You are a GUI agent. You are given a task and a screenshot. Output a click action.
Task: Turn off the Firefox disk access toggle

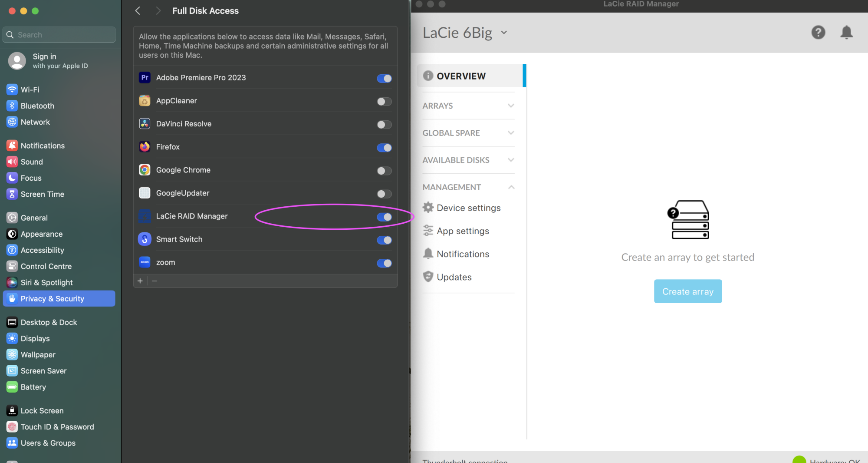tap(384, 147)
